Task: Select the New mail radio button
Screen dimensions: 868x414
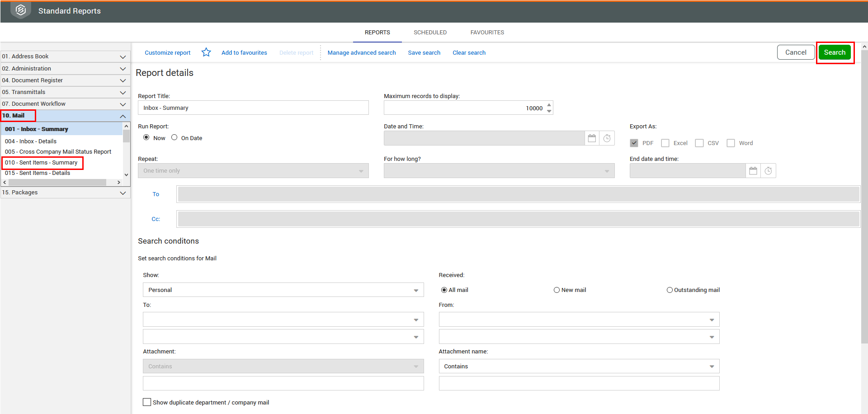Action: [x=557, y=290]
